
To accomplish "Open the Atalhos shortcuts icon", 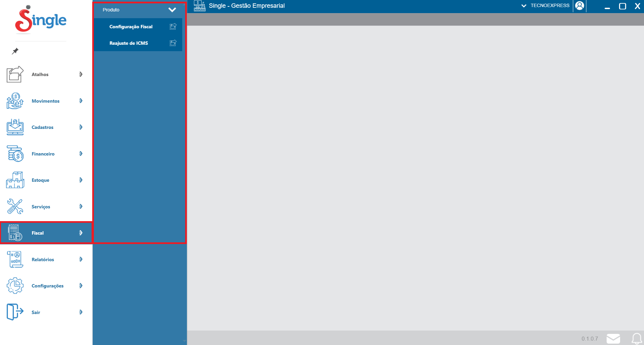I will (15, 74).
